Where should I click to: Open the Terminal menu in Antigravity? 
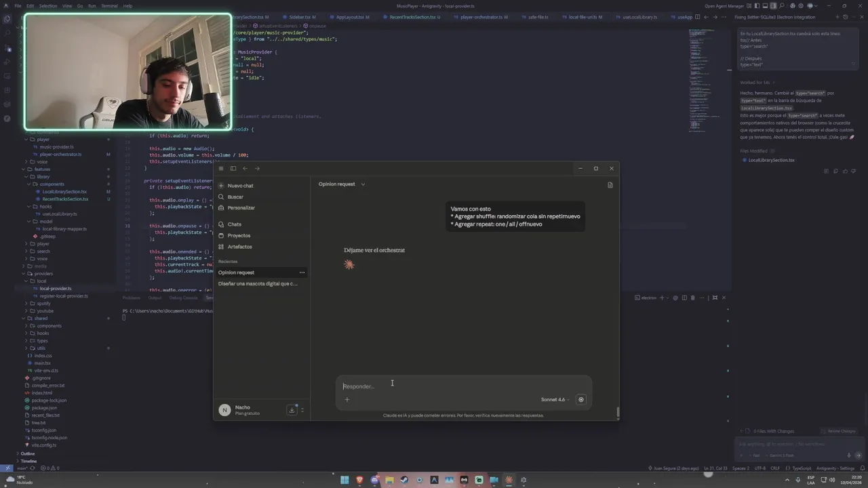[x=108, y=5]
